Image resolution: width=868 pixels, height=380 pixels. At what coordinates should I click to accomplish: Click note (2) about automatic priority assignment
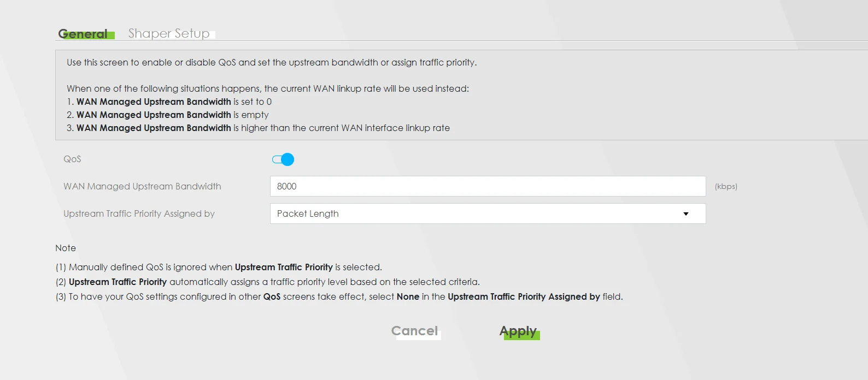click(267, 282)
